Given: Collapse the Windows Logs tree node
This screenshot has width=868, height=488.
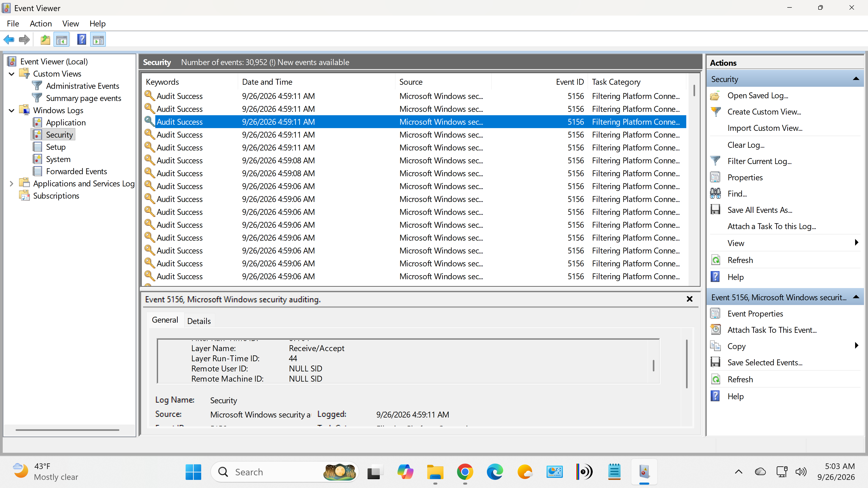Looking at the screenshot, I should click(12, 110).
